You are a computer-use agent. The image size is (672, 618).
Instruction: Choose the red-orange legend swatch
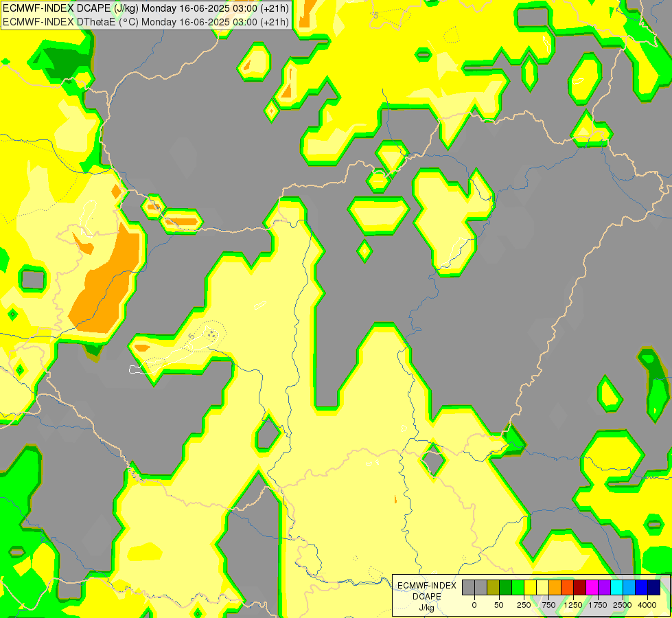(568, 588)
